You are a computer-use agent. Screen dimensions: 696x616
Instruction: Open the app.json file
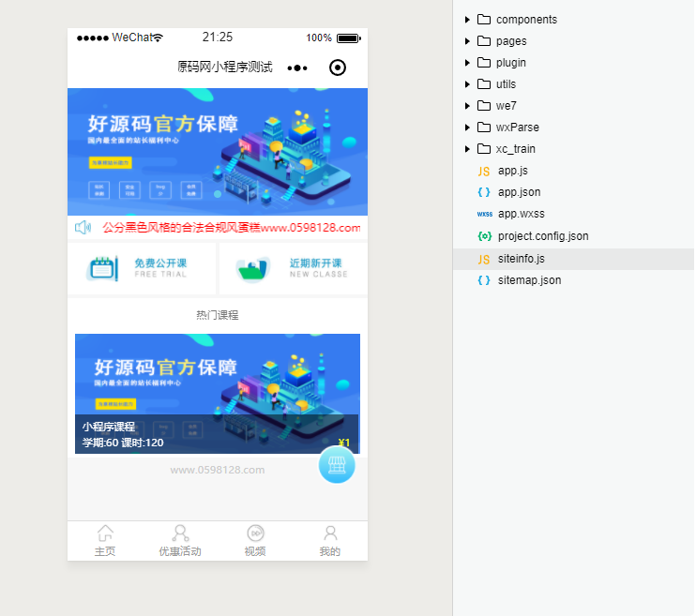pyautogui.click(x=519, y=192)
